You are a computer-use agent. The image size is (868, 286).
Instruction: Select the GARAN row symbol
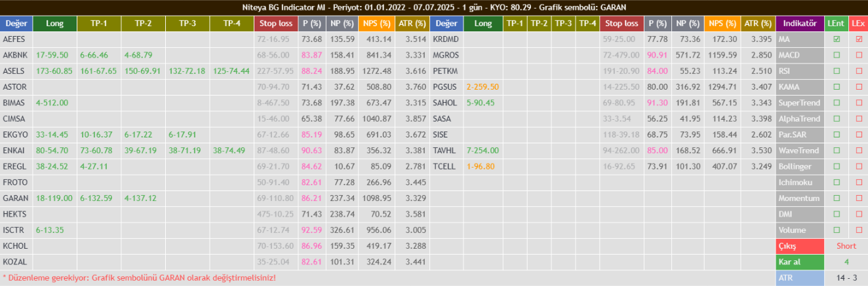point(15,198)
